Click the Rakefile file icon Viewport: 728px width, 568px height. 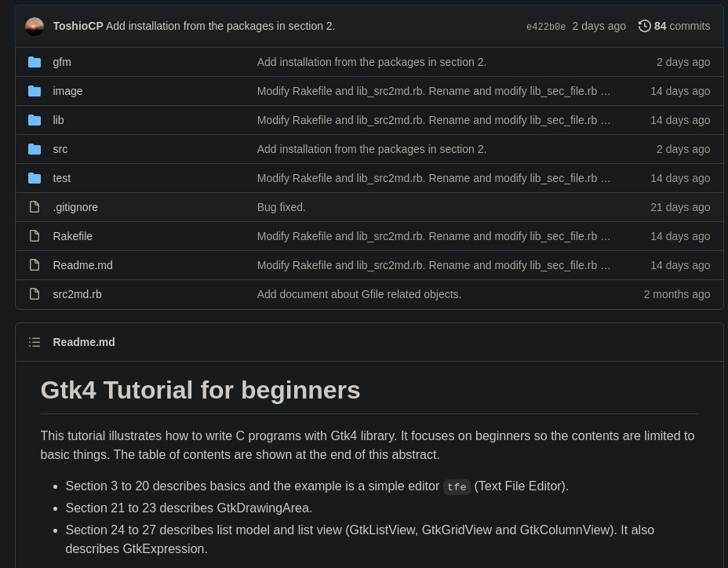(35, 236)
